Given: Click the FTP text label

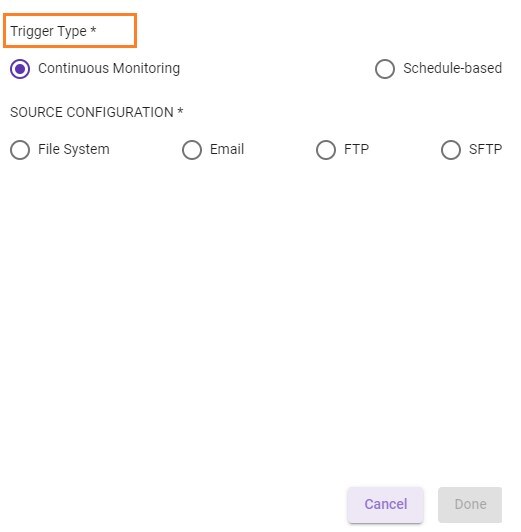Looking at the screenshot, I should [356, 149].
